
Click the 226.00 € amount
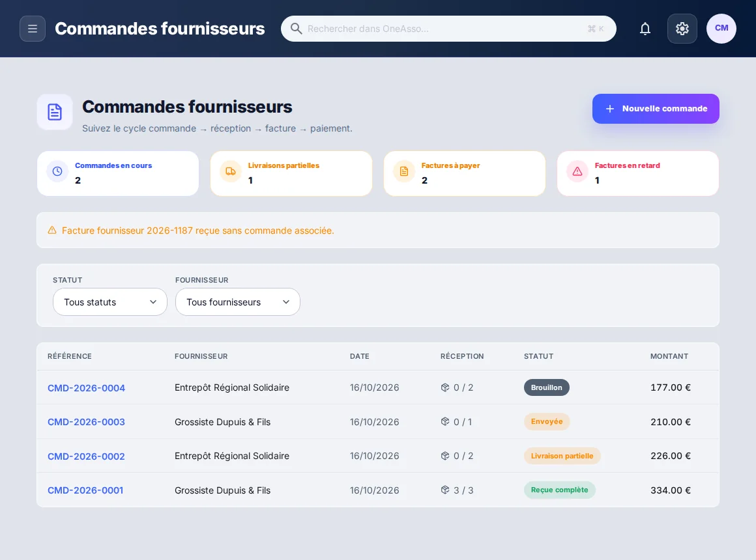click(671, 456)
